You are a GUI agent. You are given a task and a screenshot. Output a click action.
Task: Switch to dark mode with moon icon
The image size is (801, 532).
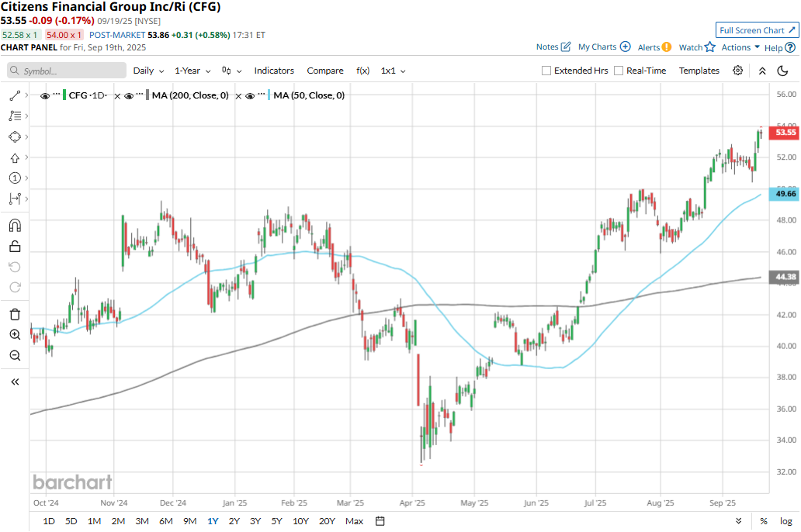[x=782, y=71]
